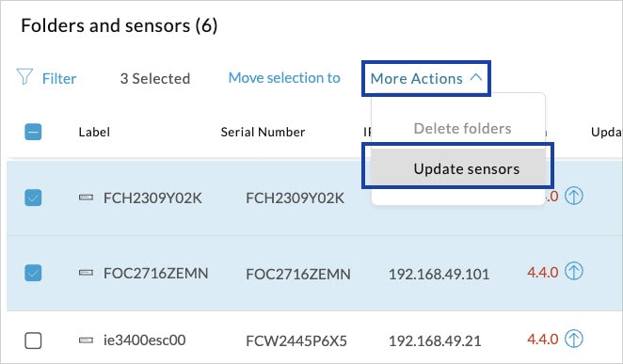Click the funnel Filter icon
This screenshot has width=623, height=364.
point(24,76)
